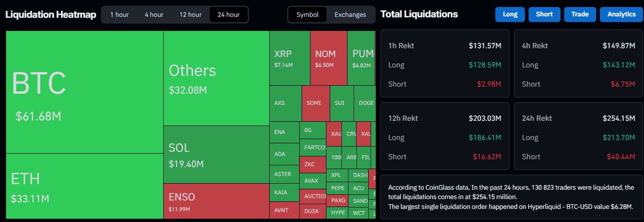Click the blue Long button
644x222 pixels.
[510, 15]
